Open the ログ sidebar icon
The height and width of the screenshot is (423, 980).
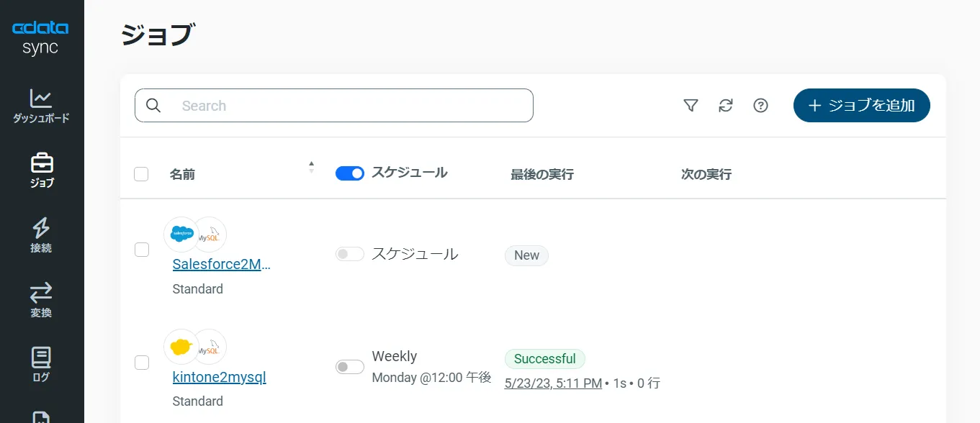tap(41, 355)
